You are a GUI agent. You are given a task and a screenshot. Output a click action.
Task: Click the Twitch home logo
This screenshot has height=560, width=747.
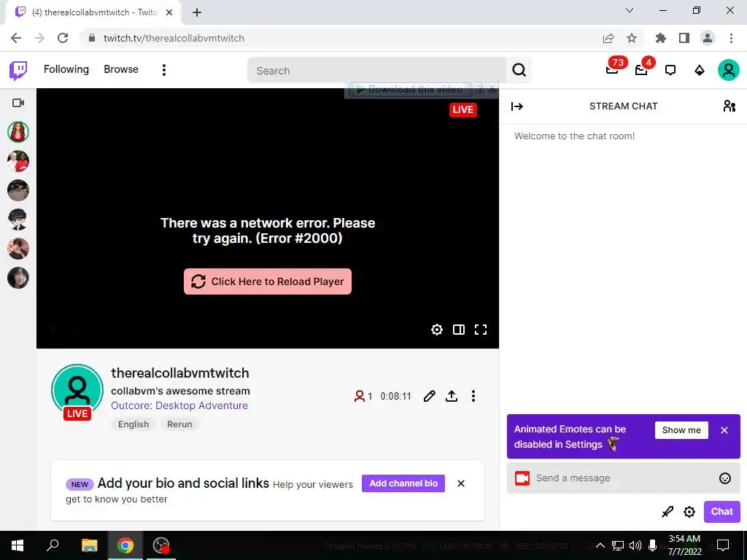tap(18, 71)
